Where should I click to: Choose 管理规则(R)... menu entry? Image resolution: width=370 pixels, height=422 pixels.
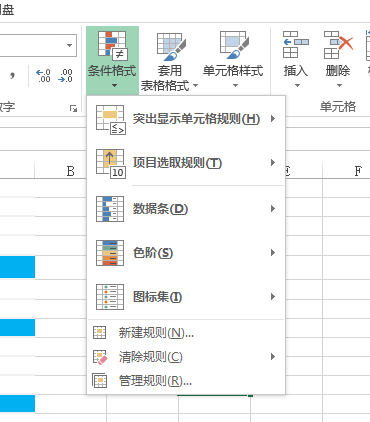(186, 381)
